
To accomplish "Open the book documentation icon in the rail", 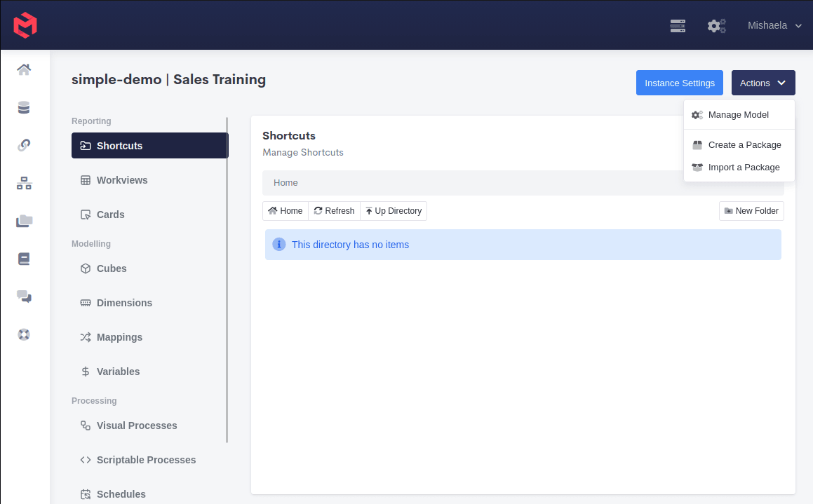I will tap(24, 259).
